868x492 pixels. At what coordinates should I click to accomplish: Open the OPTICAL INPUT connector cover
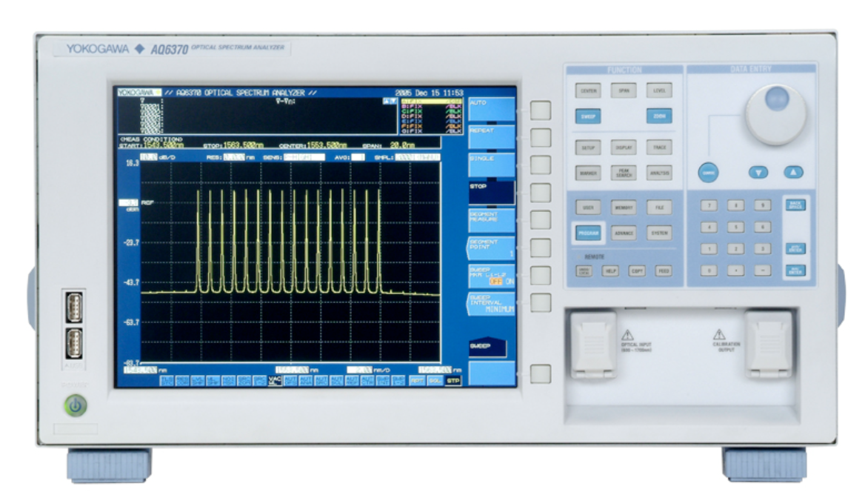coord(593,345)
